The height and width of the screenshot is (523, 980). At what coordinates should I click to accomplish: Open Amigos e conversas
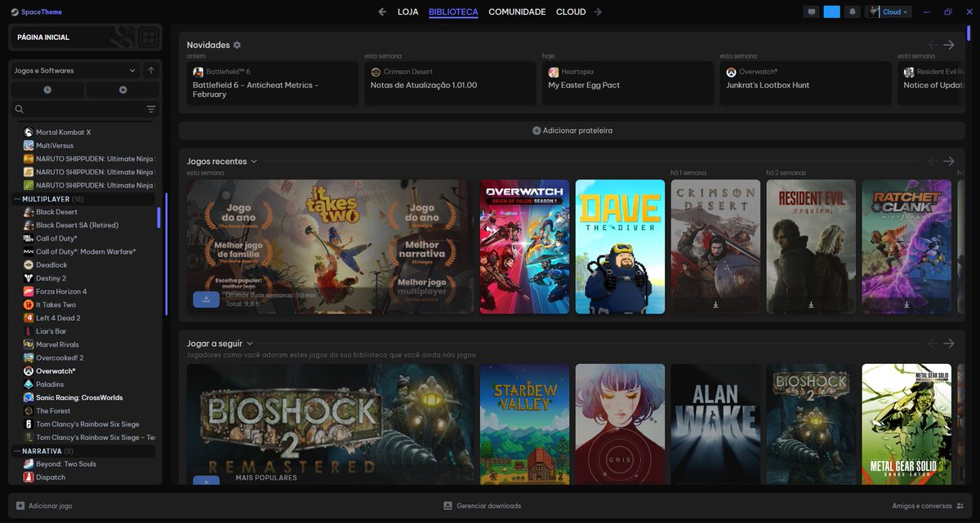coord(928,506)
